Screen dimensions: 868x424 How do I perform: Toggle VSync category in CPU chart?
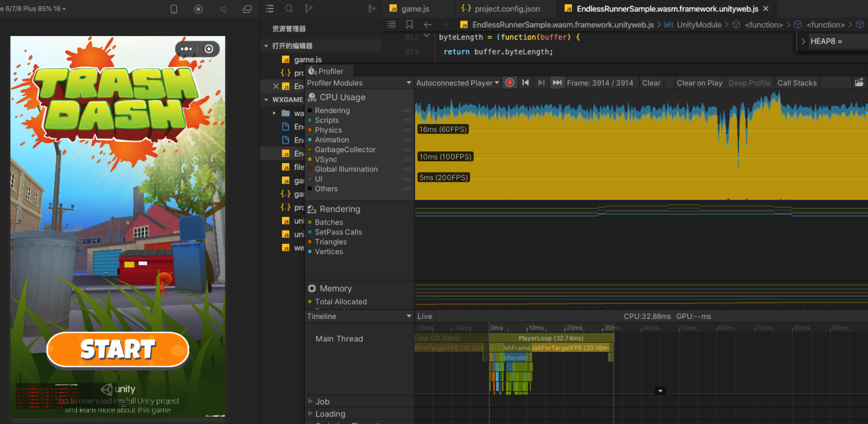pyautogui.click(x=310, y=159)
